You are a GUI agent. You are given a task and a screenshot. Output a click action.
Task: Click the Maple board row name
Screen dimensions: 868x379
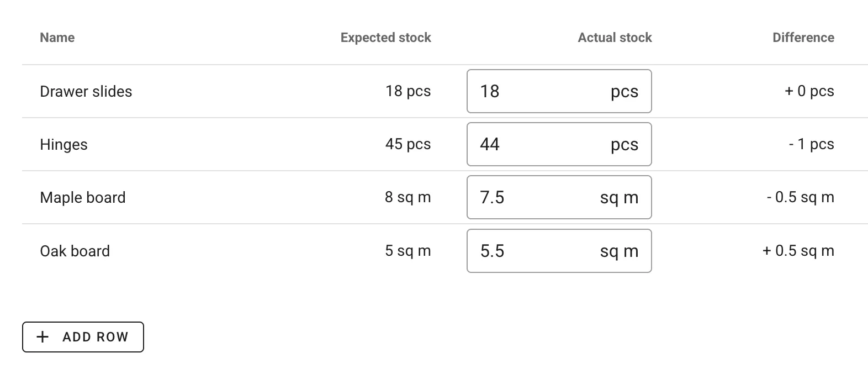pyautogui.click(x=83, y=197)
